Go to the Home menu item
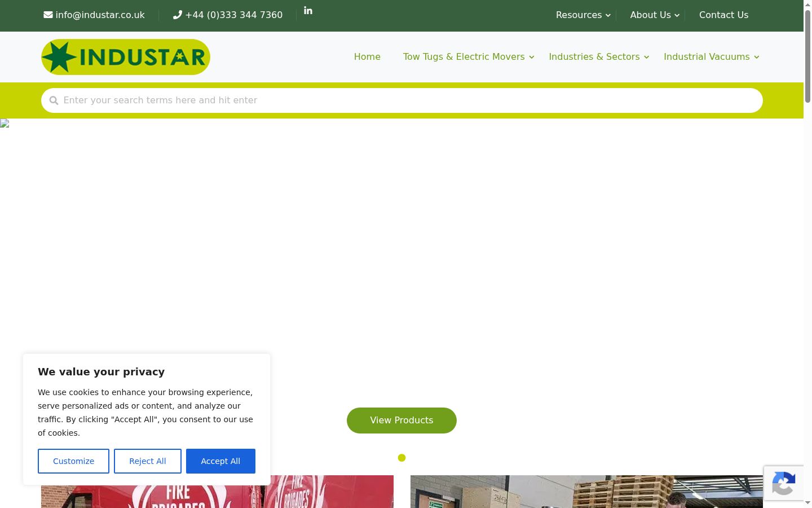 coord(367,57)
